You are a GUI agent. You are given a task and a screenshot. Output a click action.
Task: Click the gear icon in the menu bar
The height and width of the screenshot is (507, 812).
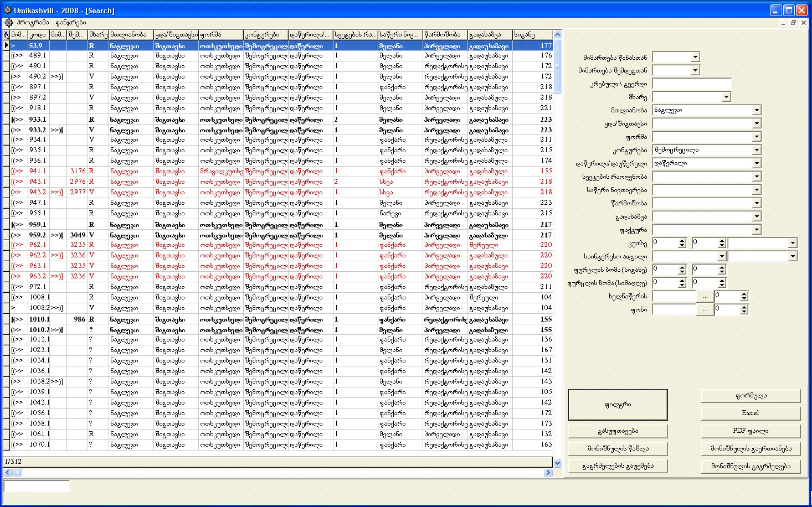click(8, 23)
